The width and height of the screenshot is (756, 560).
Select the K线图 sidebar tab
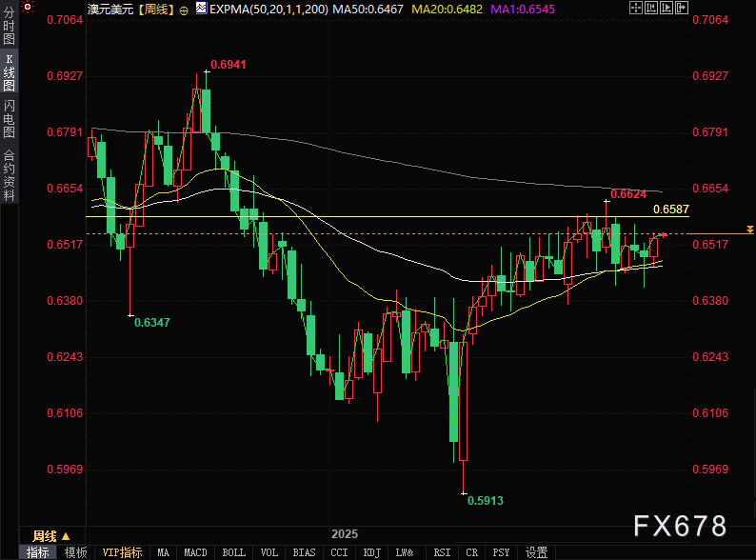(x=9, y=79)
